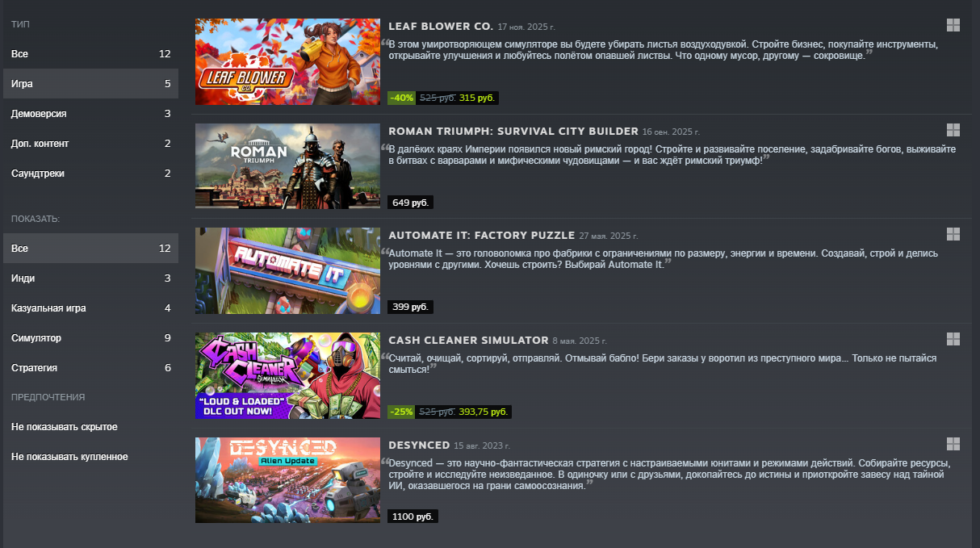Toggle 'Не показывать скрытое' preference
The height and width of the screenshot is (548, 980).
[x=65, y=426]
